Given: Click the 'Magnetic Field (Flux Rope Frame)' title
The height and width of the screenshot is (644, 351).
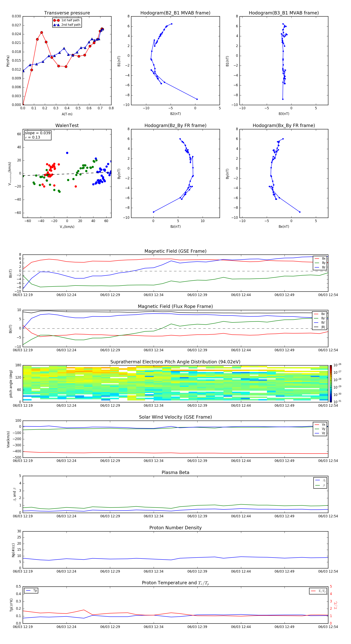Looking at the screenshot, I should (x=175, y=307).
